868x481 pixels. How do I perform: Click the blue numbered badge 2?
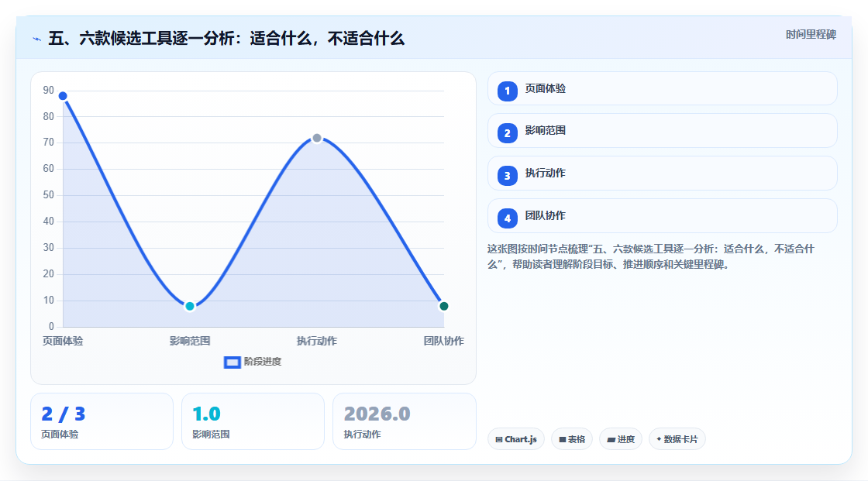pyautogui.click(x=507, y=133)
